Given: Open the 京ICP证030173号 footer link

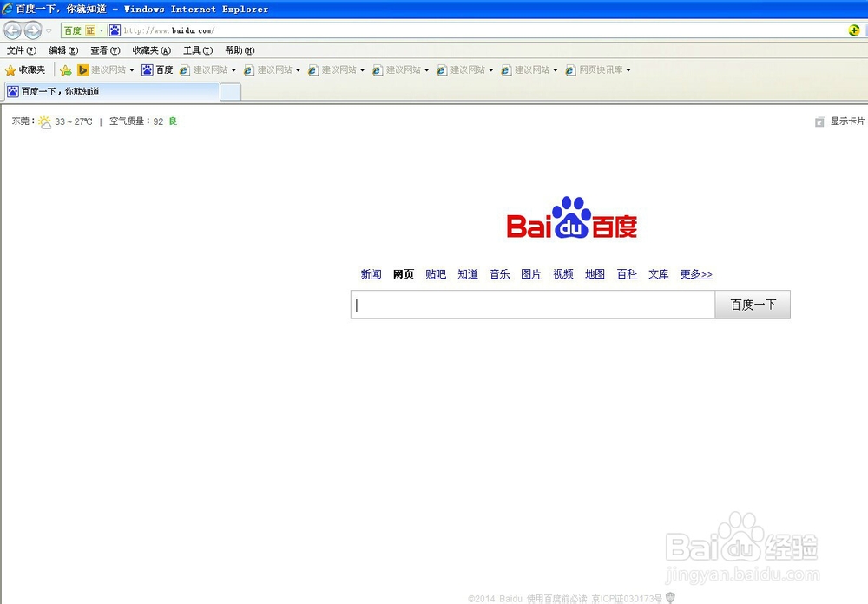Looking at the screenshot, I should pos(627,599).
